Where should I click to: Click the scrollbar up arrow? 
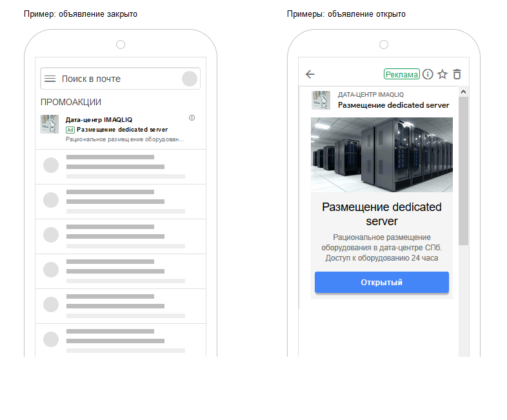click(x=463, y=92)
